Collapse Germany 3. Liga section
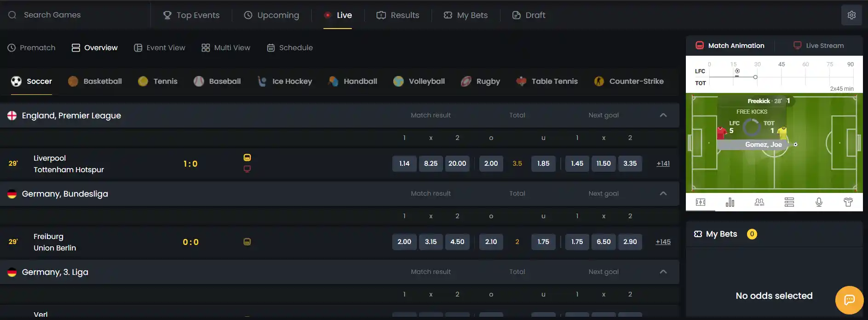This screenshot has height=320, width=868. (663, 272)
